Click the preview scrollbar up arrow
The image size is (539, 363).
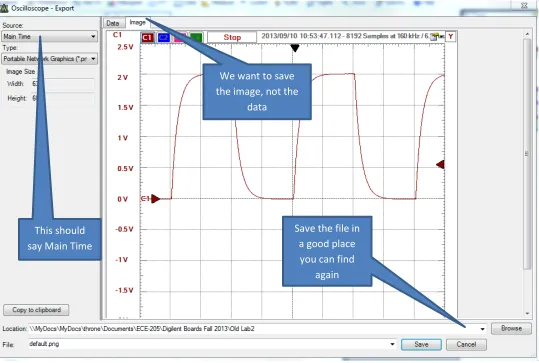(x=527, y=34)
